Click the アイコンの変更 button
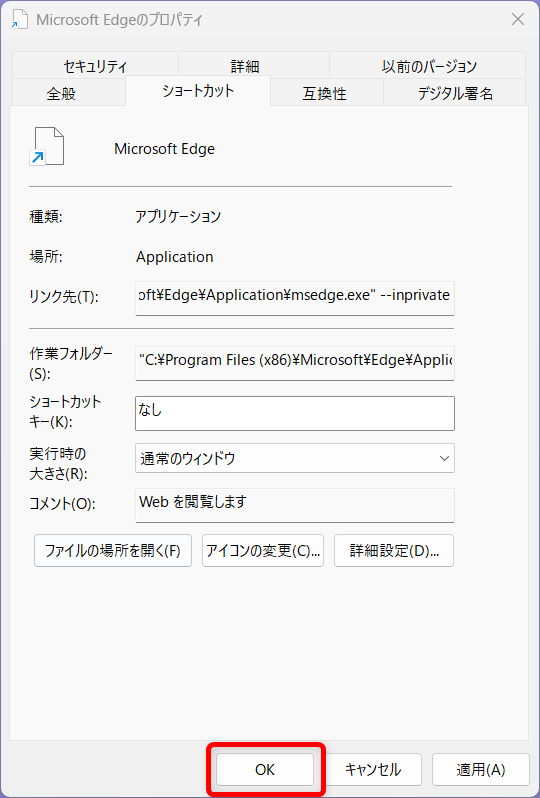Screen dimensions: 540x798 (263, 550)
